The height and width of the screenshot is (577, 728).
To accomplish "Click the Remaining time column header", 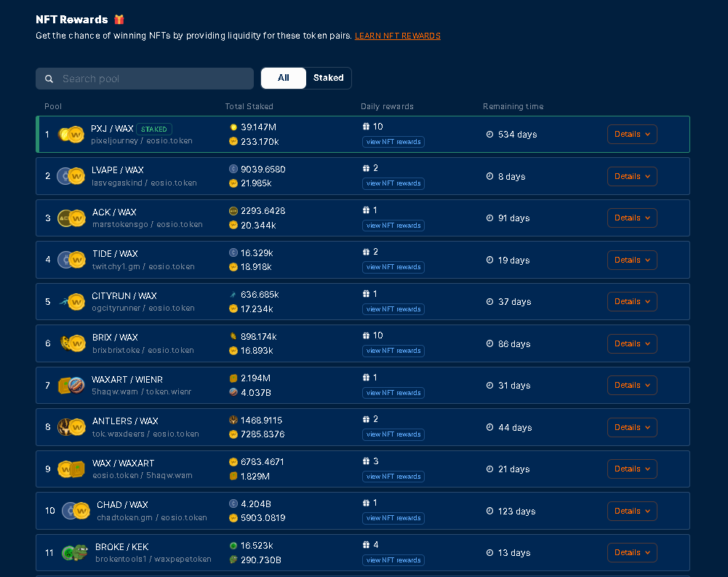I will tap(513, 107).
